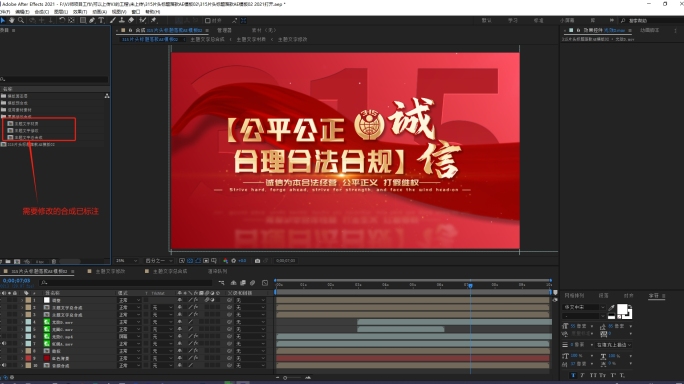
Task: Click the 小屏幕 workspace button
Action: click(x=567, y=21)
